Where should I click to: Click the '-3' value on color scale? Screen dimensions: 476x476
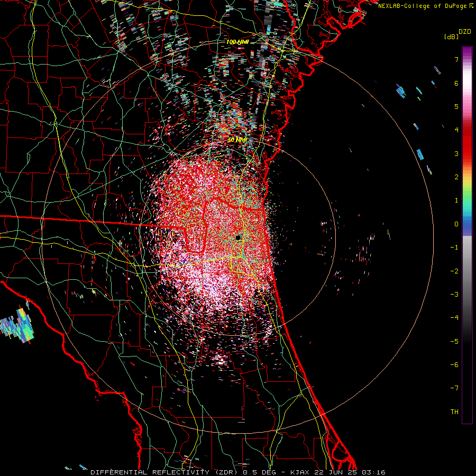pos(454,295)
